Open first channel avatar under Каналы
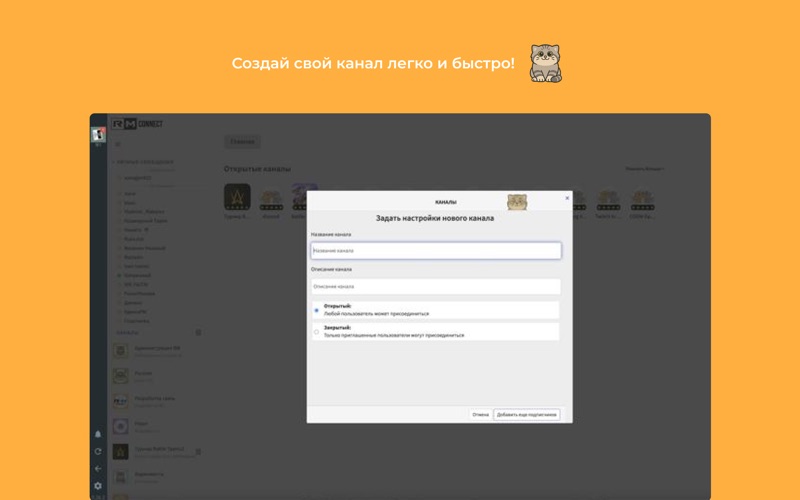 coord(120,351)
